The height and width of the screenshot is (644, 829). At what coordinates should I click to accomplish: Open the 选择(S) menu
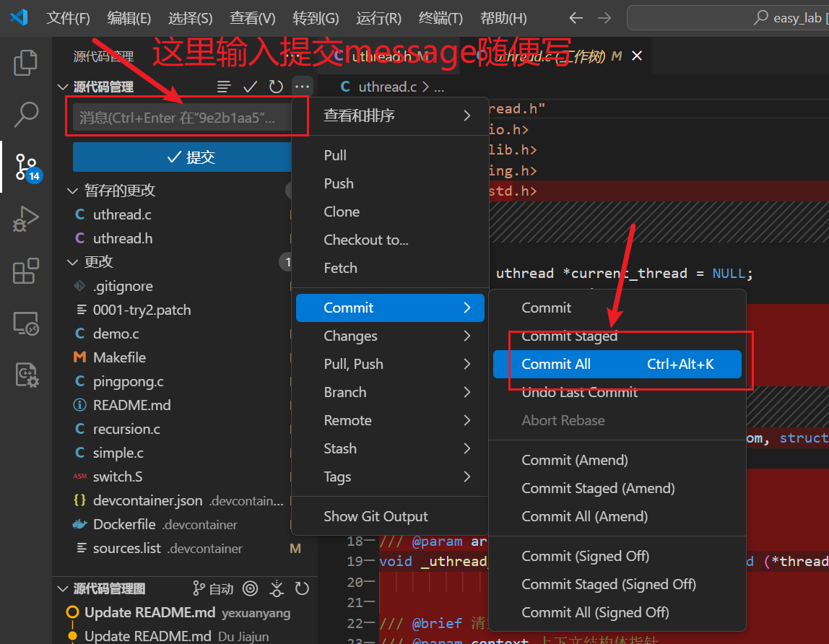(x=191, y=18)
